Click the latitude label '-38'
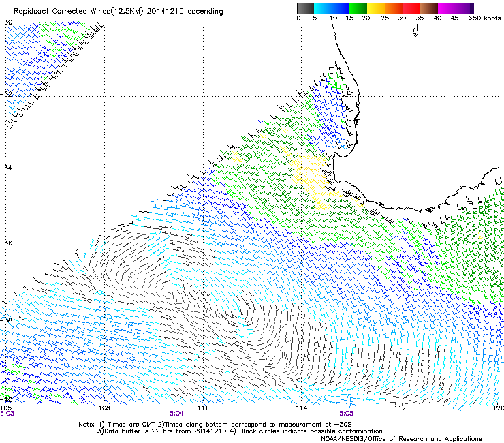 pyautogui.click(x=6, y=320)
